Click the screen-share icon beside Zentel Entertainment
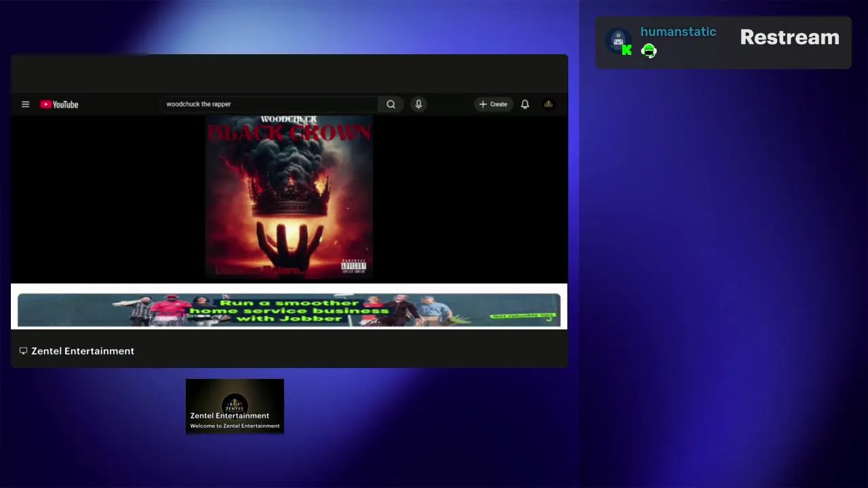The width and height of the screenshot is (868, 488). pyautogui.click(x=23, y=351)
